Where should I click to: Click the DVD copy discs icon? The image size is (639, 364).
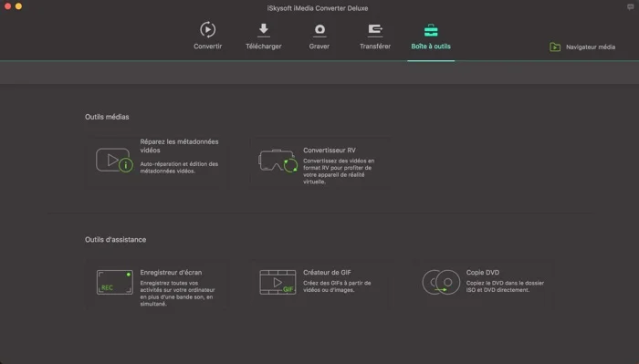click(x=441, y=282)
